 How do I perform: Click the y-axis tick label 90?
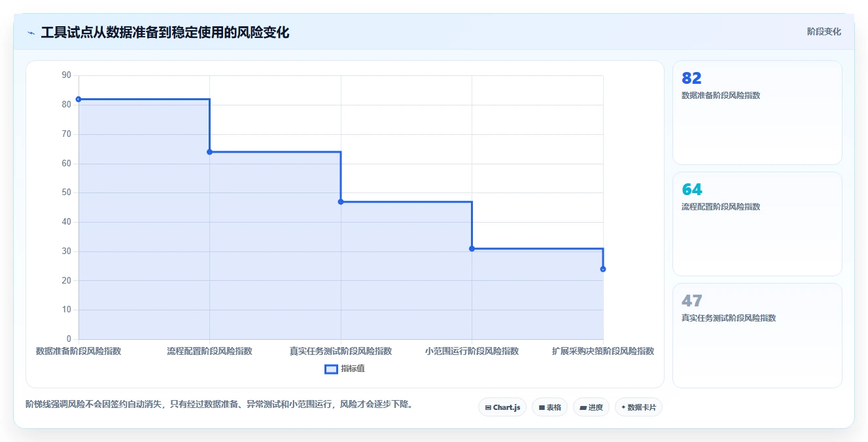[x=66, y=75]
